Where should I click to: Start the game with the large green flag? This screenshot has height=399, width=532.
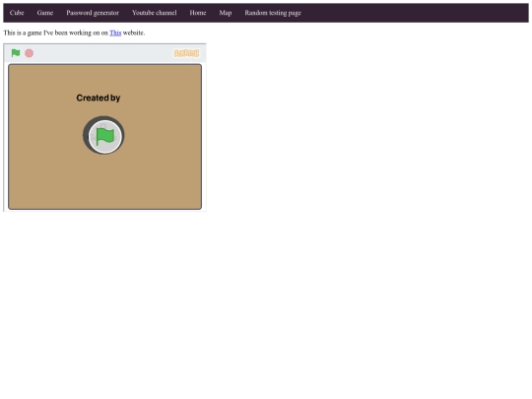105,136
